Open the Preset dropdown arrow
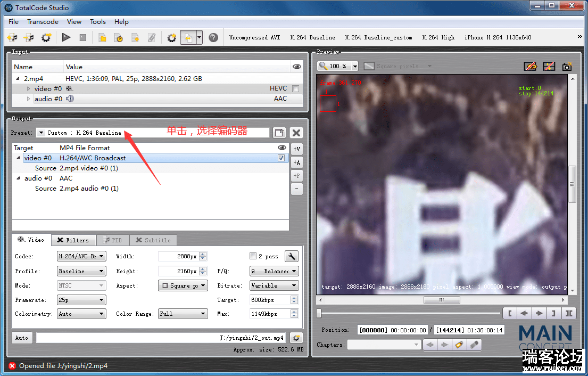Screen dimensions: 588x376 [x=42, y=133]
